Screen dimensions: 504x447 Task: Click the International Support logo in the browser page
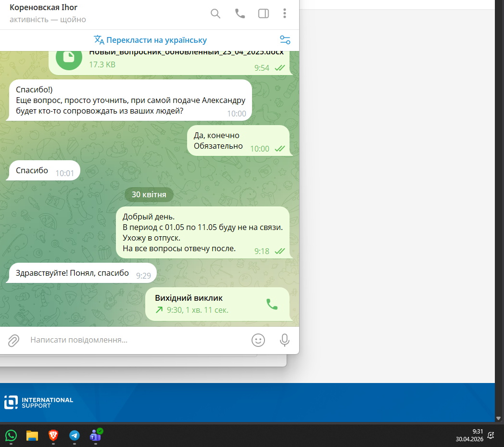pyautogui.click(x=38, y=402)
